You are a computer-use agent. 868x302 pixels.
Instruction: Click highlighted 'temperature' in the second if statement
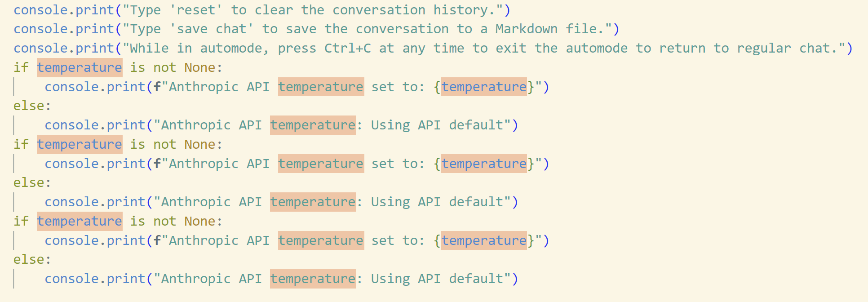click(80, 145)
